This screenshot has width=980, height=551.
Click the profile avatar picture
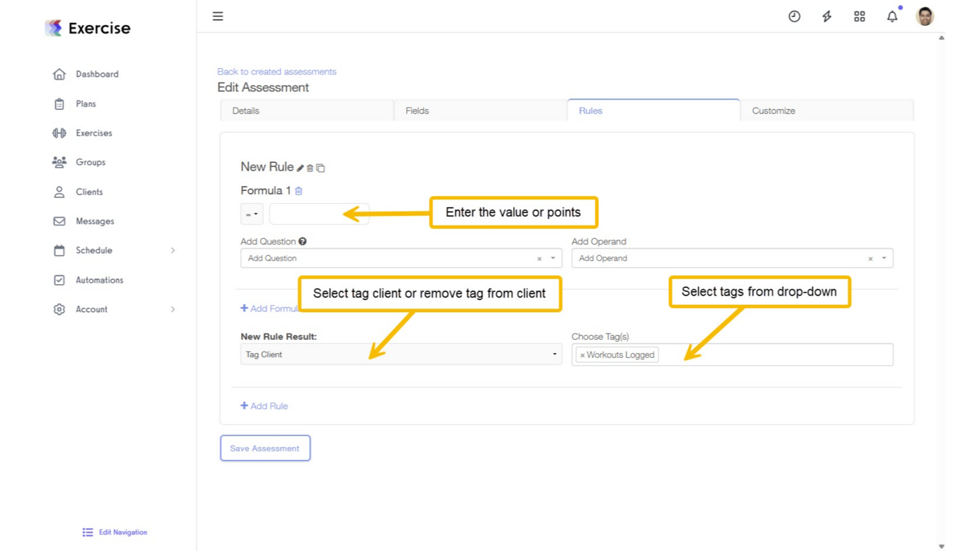click(925, 16)
